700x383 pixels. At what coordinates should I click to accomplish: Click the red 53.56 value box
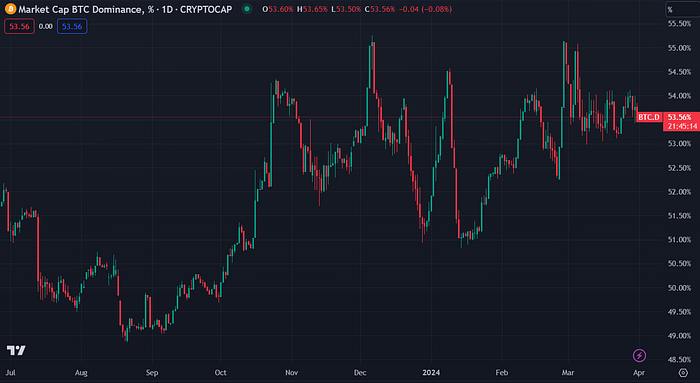click(x=19, y=26)
